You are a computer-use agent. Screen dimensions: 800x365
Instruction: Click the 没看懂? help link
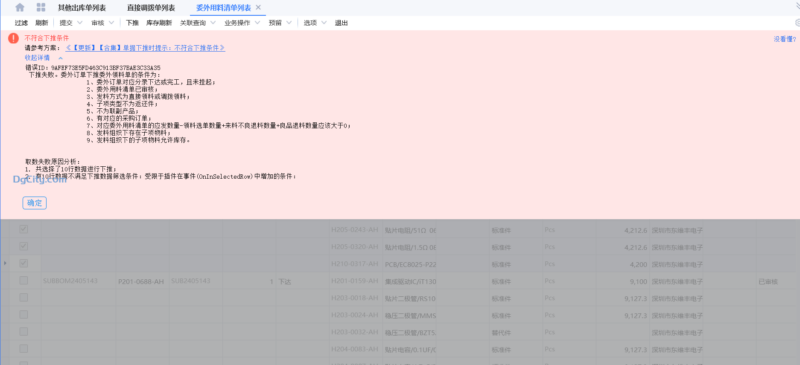point(785,39)
